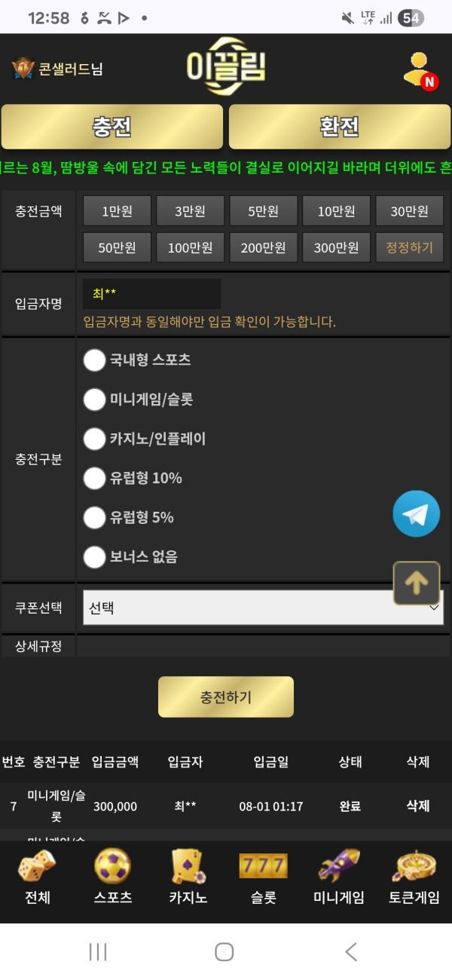Select the 스포츠 soccer ball icon
The image size is (452, 980).
[111, 867]
